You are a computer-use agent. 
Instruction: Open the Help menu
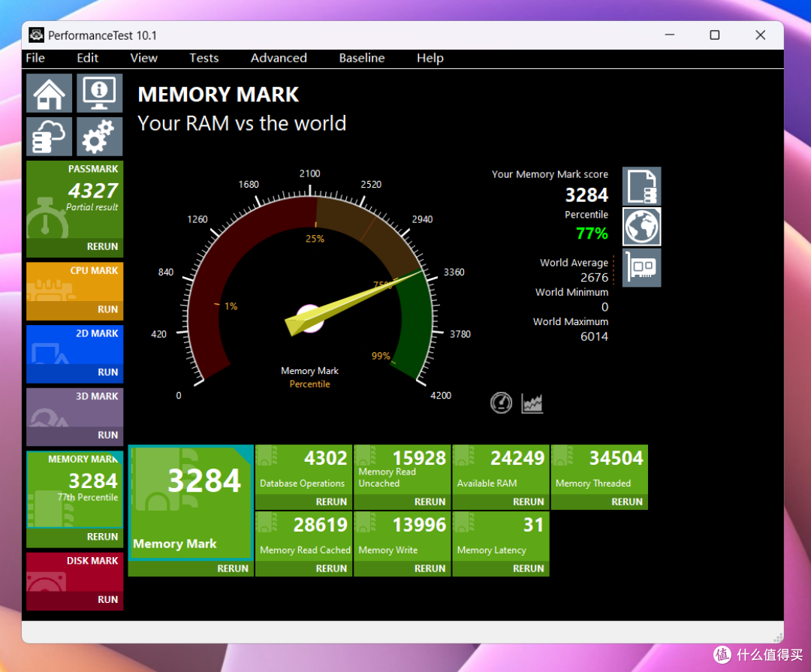coord(430,58)
